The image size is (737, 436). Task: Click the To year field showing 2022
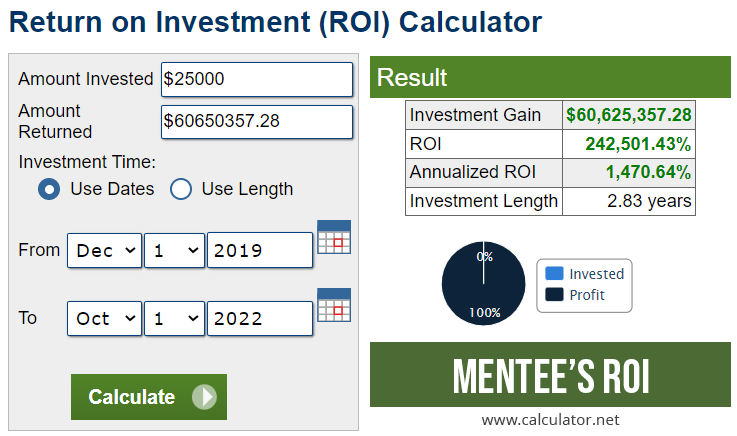(x=260, y=319)
